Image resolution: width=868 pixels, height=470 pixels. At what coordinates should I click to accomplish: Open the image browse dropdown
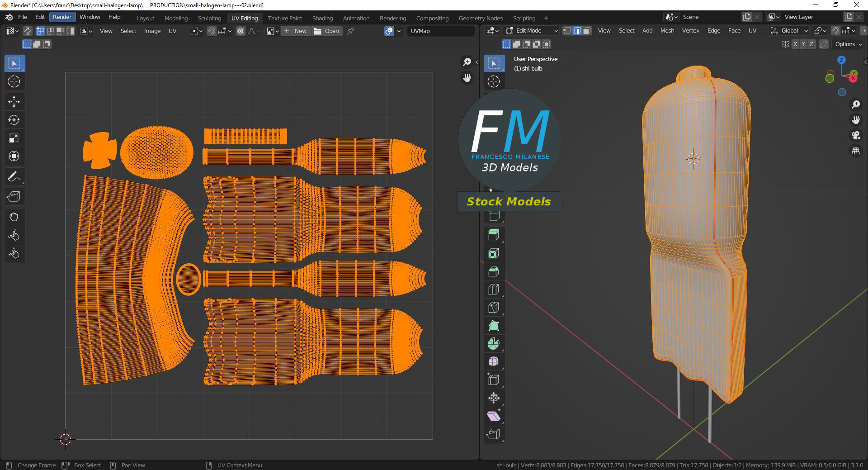tap(272, 31)
